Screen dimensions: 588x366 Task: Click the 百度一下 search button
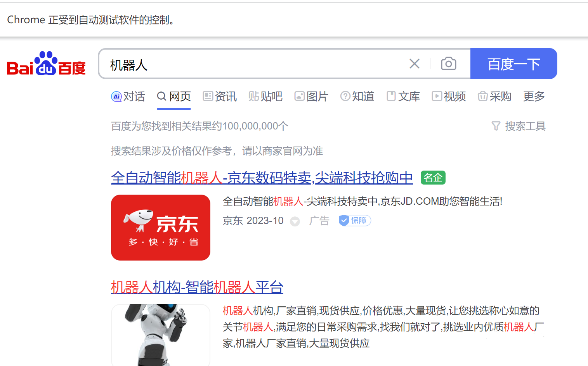(513, 64)
